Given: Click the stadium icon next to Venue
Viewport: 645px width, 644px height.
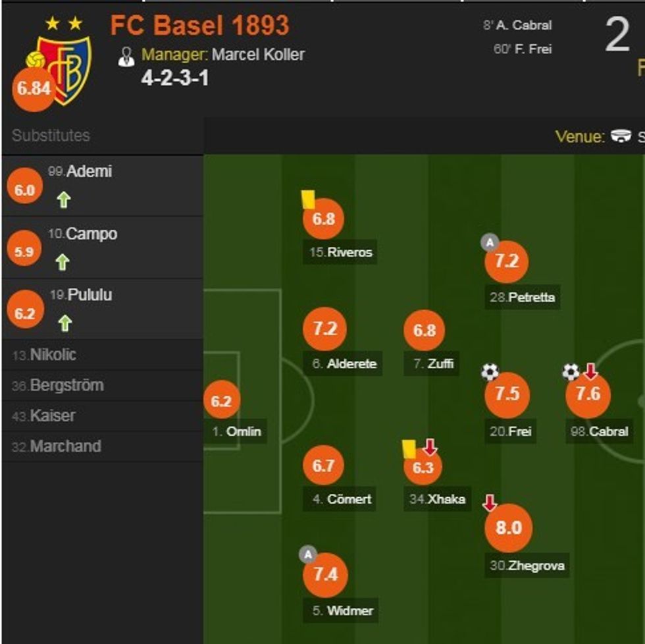Looking at the screenshot, I should (621, 136).
